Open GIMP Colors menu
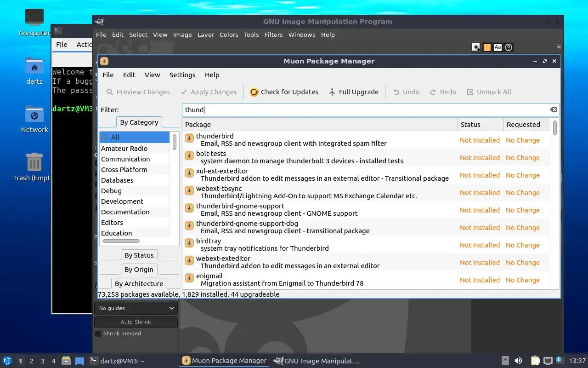Viewport: 588px width, 368px height. coord(229,34)
